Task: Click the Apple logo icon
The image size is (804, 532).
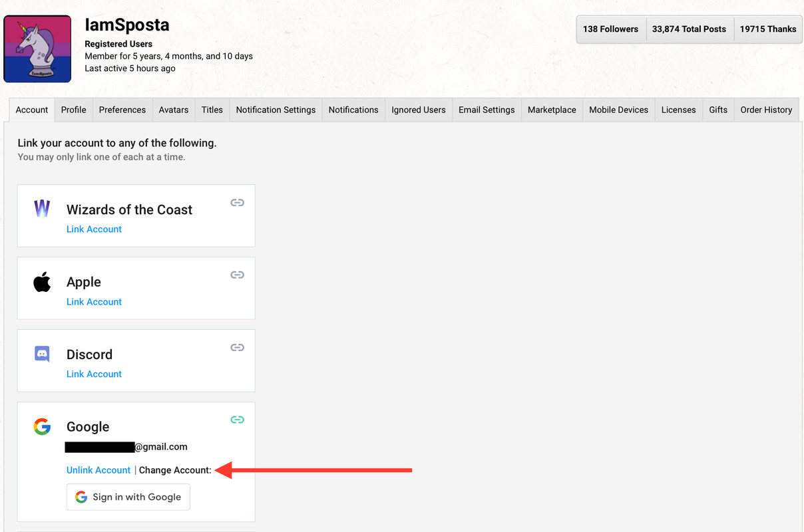Action: click(x=42, y=282)
